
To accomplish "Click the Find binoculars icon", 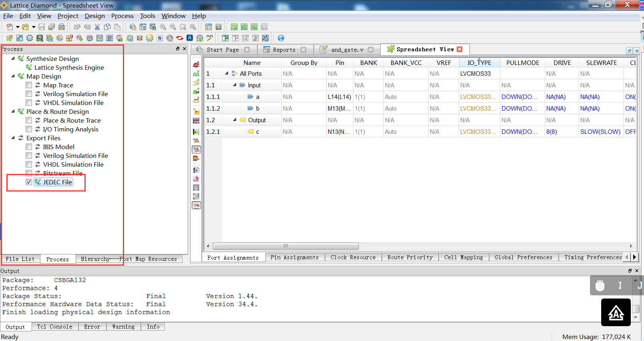I will [x=153, y=27].
